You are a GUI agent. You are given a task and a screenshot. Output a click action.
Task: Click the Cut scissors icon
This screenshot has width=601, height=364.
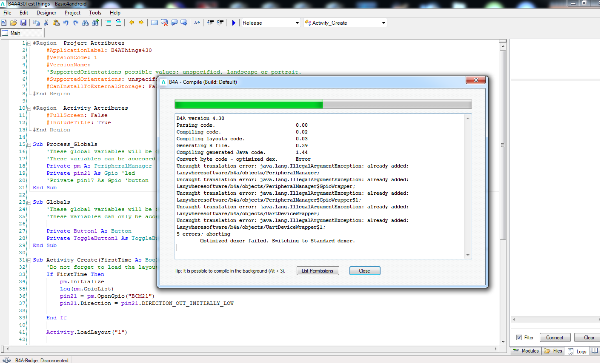[x=46, y=23]
